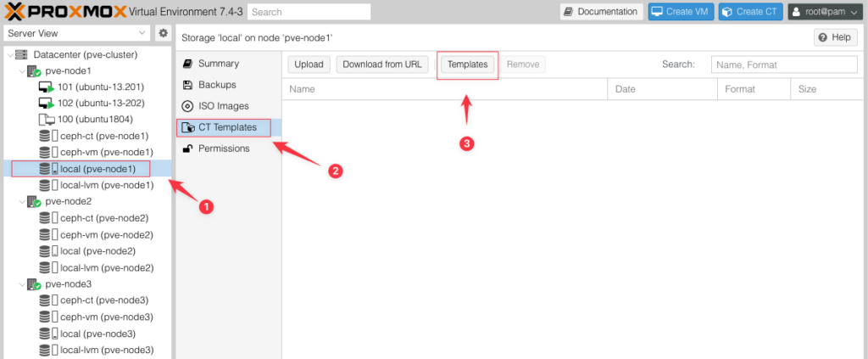The image size is (868, 359).
Task: Click the Proxmox logo
Action: pos(66,12)
